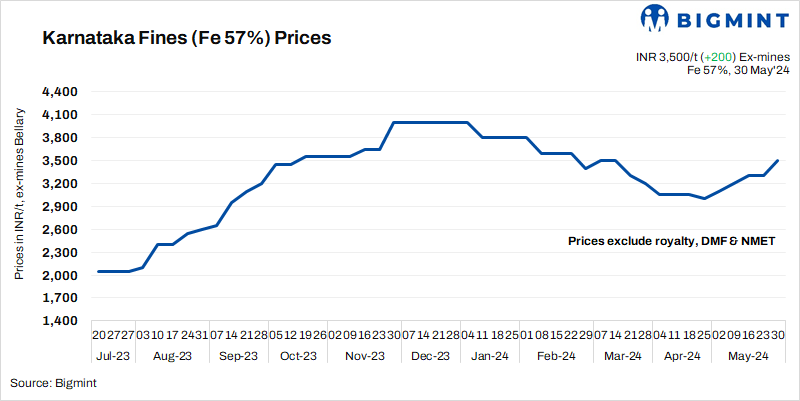Viewport: 800px width, 401px height.
Task: Select the Sep-23 month label
Action: coord(238,355)
